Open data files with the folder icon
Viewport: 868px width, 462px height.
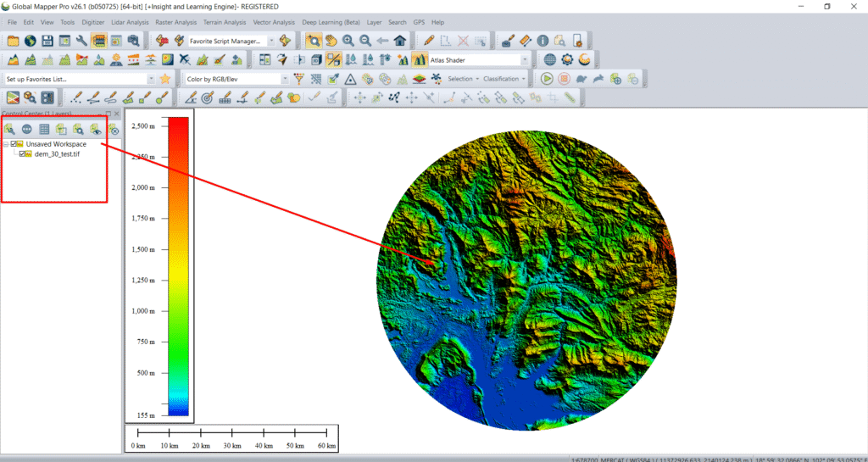13,41
